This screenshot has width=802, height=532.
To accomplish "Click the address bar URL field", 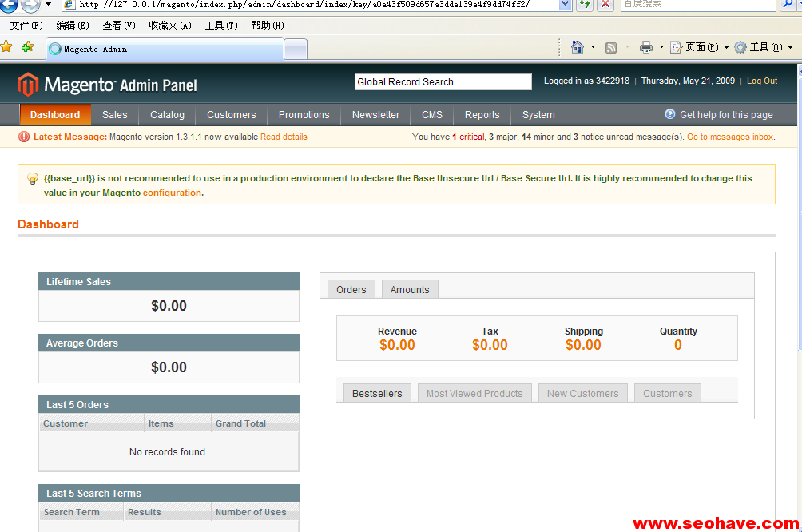I will 311,5.
